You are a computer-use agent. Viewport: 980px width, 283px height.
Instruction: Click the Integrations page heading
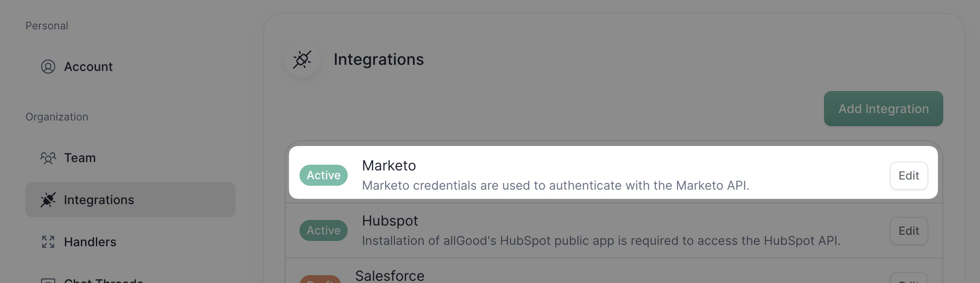(x=379, y=60)
